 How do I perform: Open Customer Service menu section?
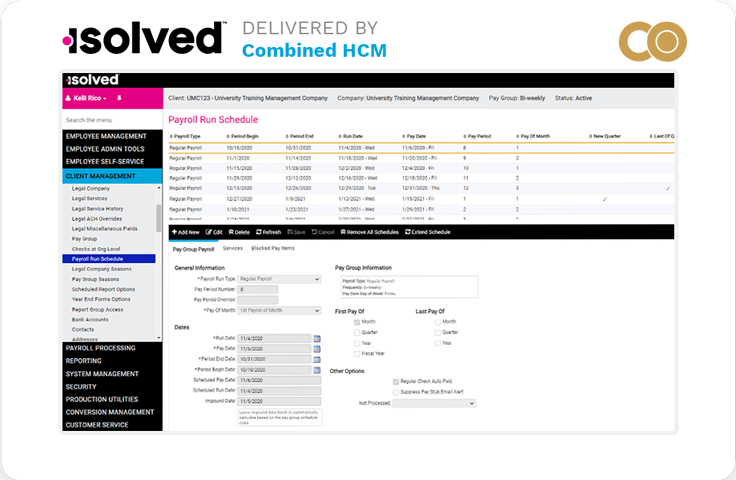112,425
